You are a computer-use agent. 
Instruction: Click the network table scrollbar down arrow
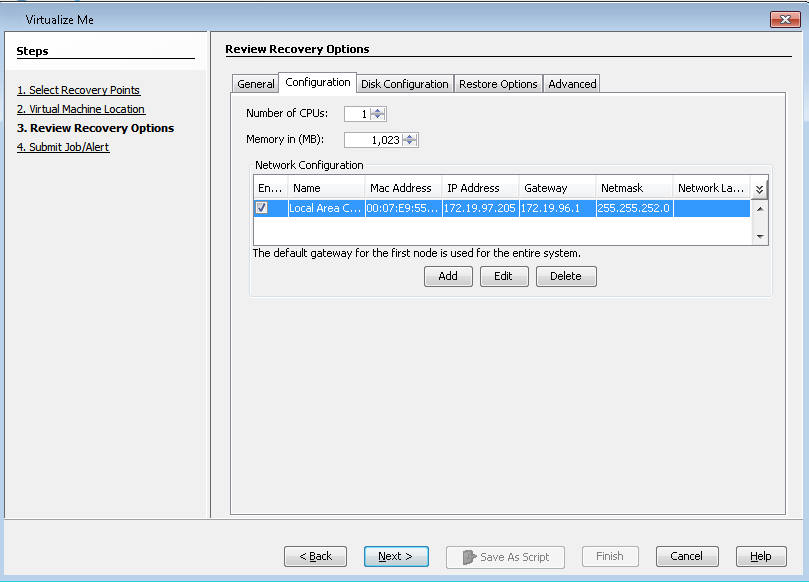(760, 236)
